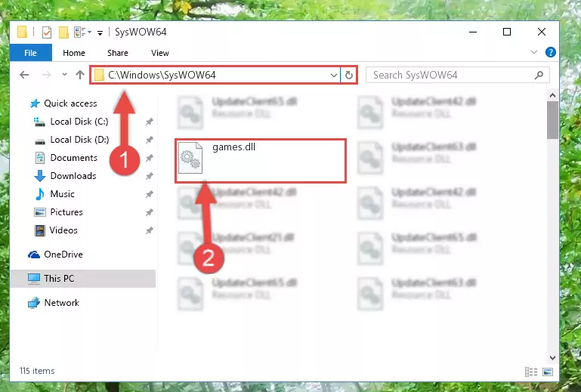Click the Search SysWOW64 field
Viewport: 581px width, 392px height.
coord(457,75)
